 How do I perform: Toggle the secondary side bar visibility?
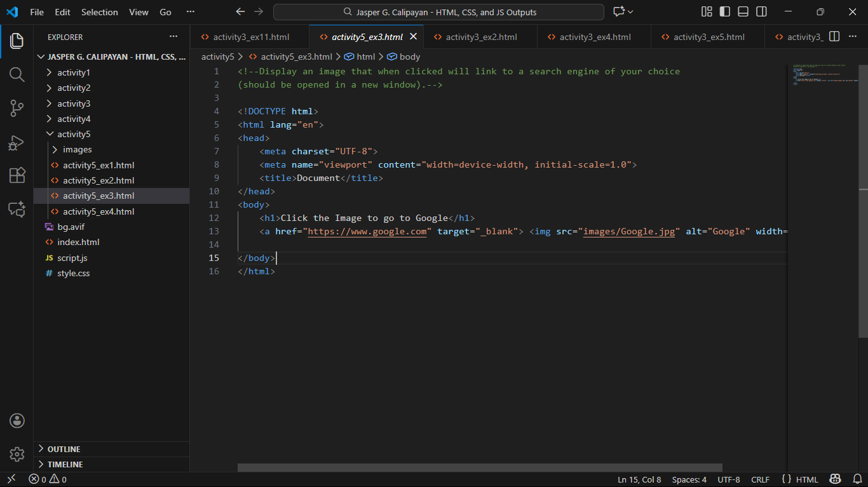coord(761,12)
